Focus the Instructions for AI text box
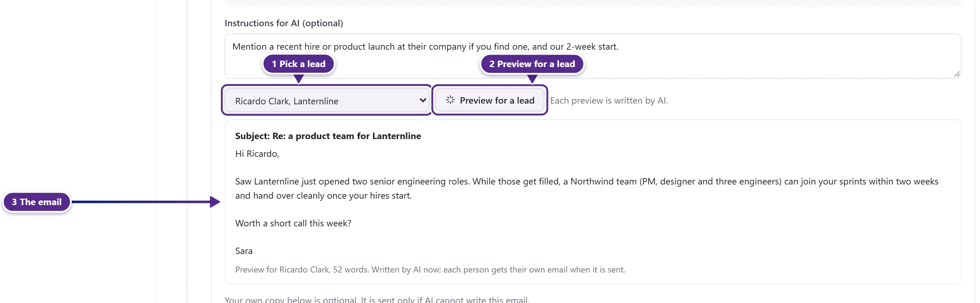 (x=593, y=56)
